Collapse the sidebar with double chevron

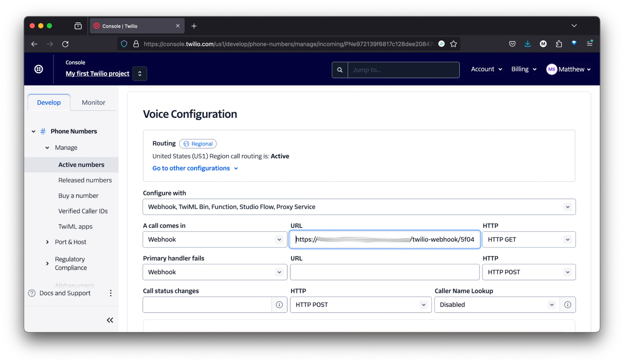[110, 320]
